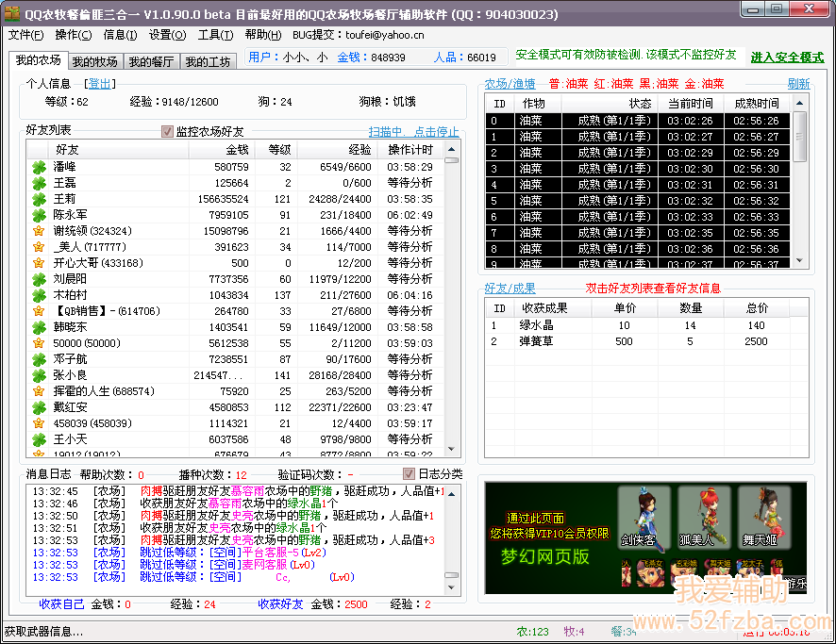Click the star icon next to _美人 (717777)
Image resolution: width=836 pixels, height=644 pixels.
[x=39, y=247]
